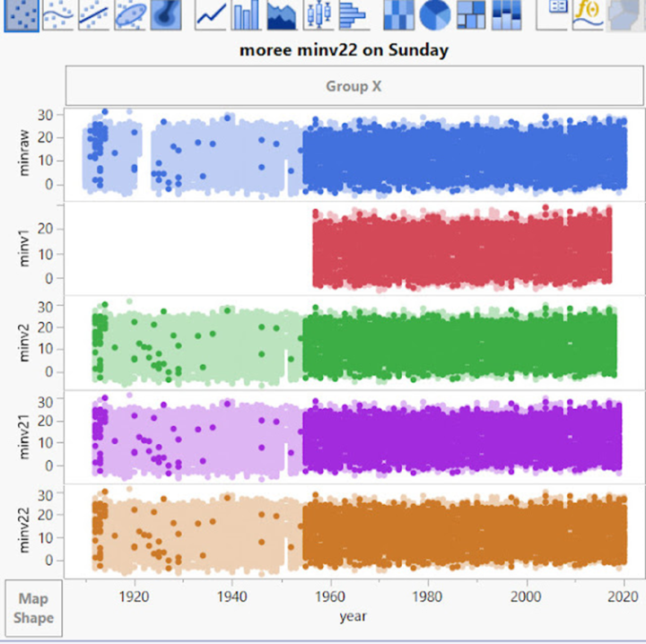The width and height of the screenshot is (646, 644).
Task: Click the Histogram element icon
Action: pos(352,13)
